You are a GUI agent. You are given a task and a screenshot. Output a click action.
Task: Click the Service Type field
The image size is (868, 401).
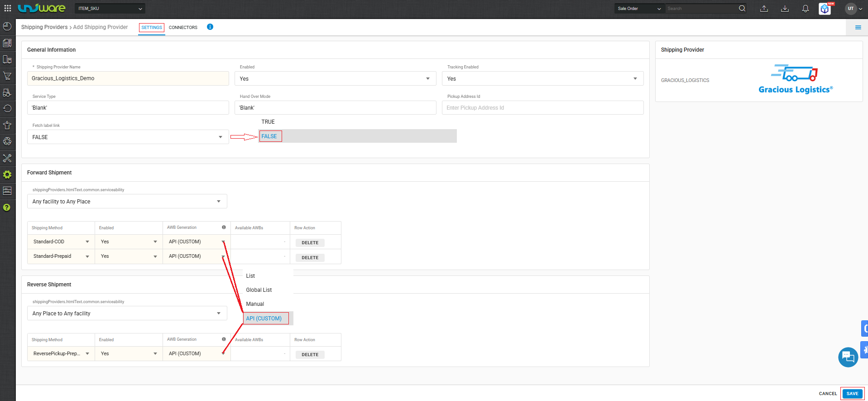pos(128,108)
